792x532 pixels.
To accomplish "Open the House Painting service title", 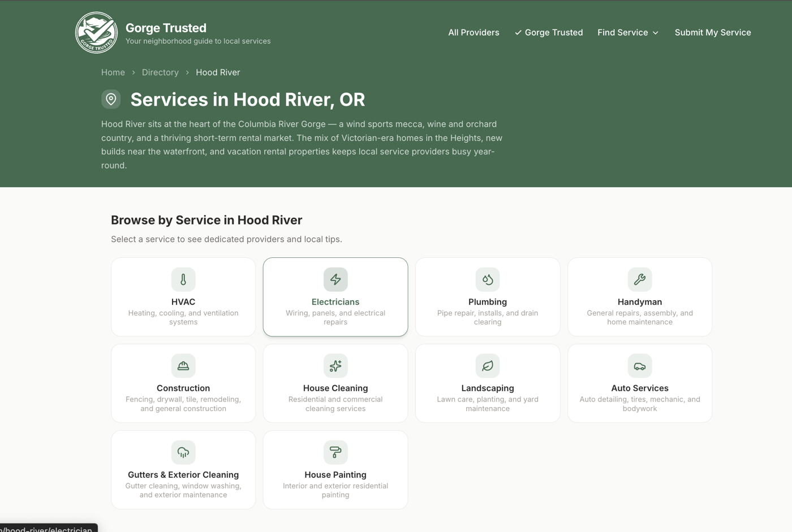I will [x=335, y=475].
